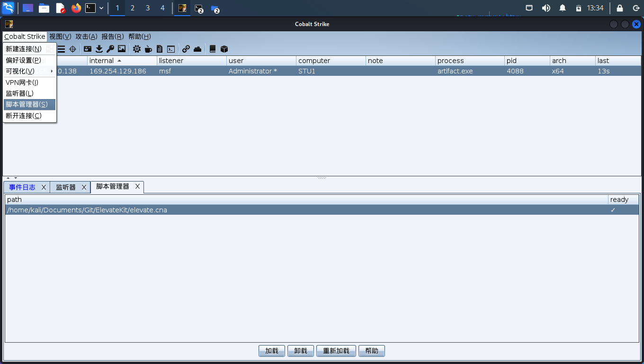
Task: Click the process column header
Action: pyautogui.click(x=470, y=61)
